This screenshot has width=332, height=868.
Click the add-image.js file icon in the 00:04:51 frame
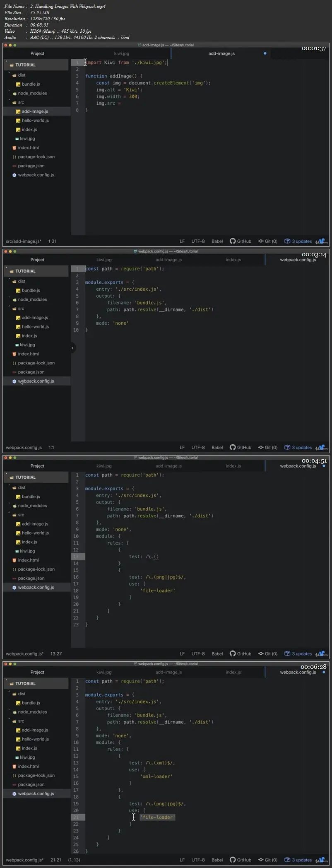point(18,524)
